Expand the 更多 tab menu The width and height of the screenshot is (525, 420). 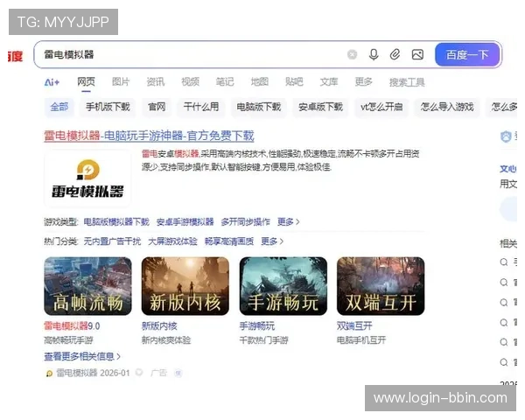(x=364, y=82)
